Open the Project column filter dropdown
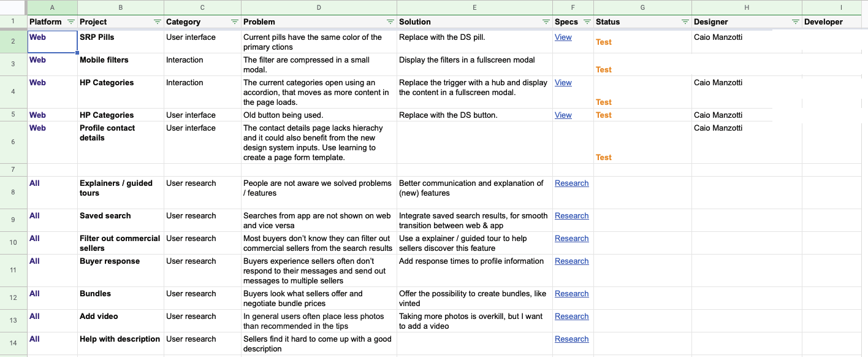The image size is (868, 357). 157,22
